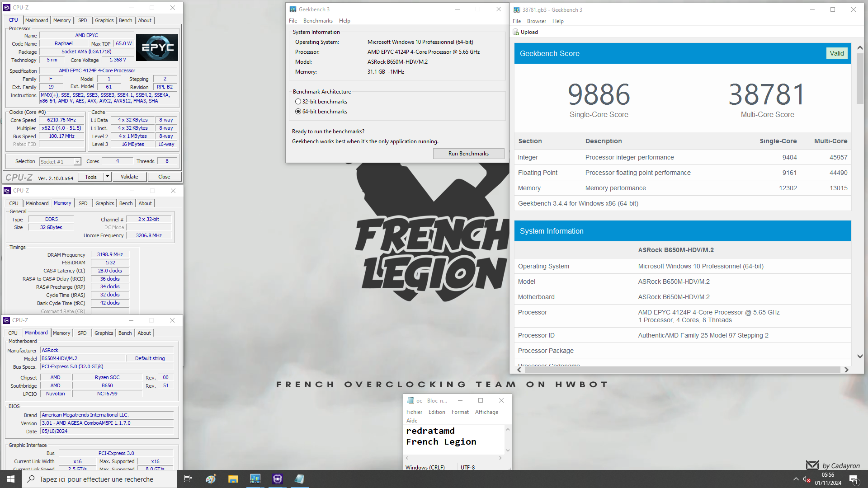
Task: Click the Help menu in Geekbench results window
Action: pos(558,21)
